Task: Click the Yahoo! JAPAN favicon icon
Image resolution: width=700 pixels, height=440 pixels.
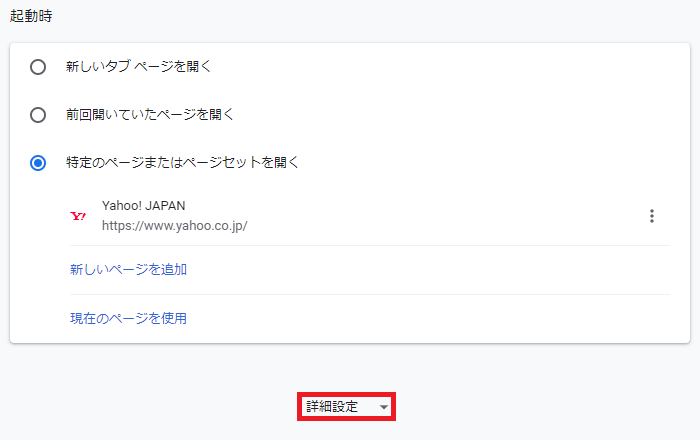Action: (x=78, y=216)
